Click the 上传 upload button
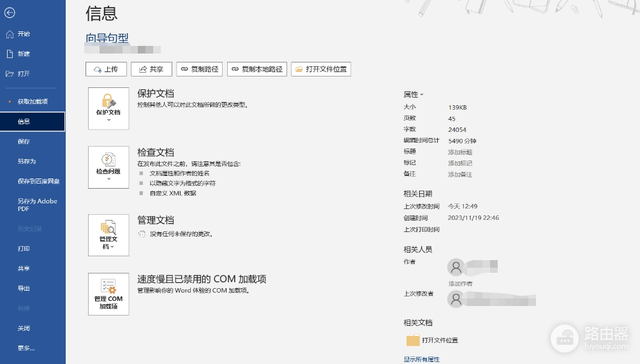This screenshot has height=364, width=640. click(x=106, y=69)
